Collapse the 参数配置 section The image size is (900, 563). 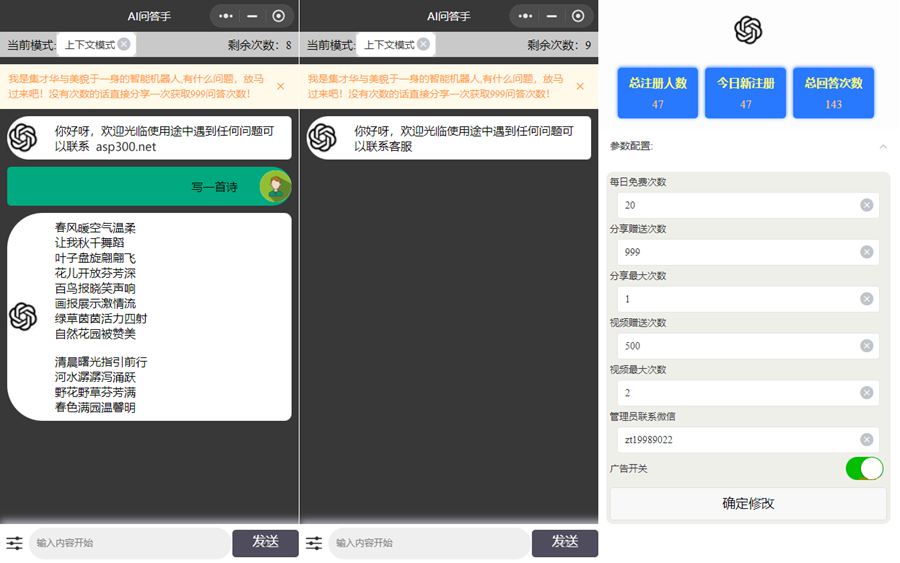(882, 146)
